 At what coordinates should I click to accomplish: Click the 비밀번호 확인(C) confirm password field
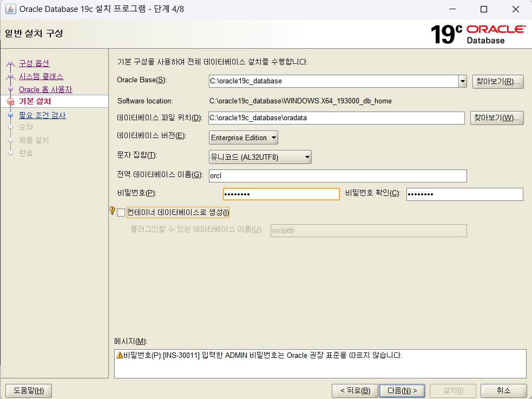[x=465, y=194]
